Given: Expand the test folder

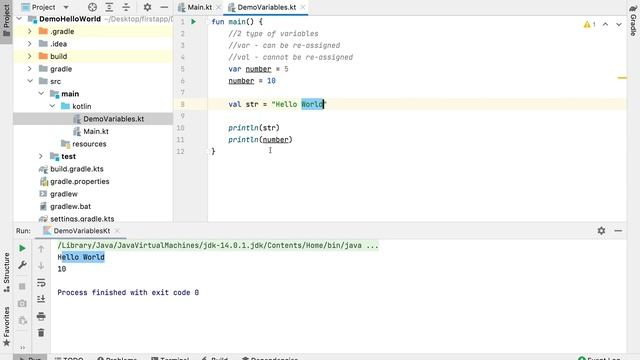Looking at the screenshot, I should 40,156.
